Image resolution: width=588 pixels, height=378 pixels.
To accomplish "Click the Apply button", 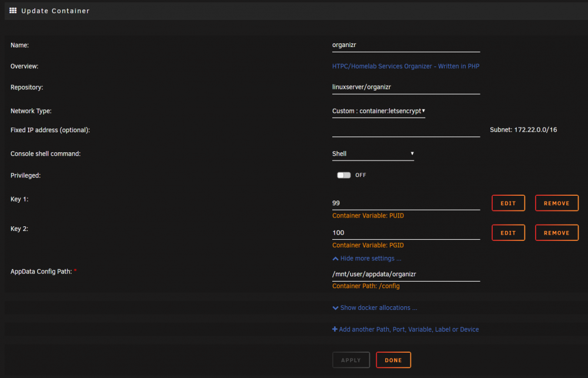I will (351, 360).
